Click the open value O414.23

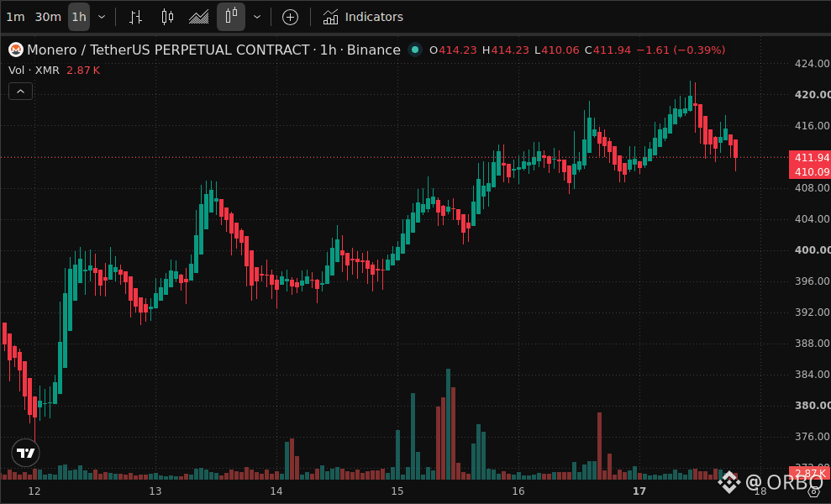pos(453,50)
